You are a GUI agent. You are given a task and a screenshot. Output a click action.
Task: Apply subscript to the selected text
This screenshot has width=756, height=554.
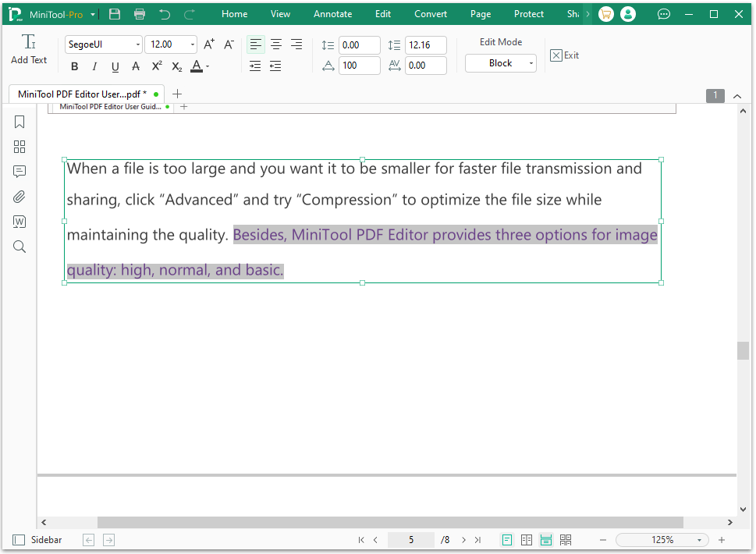click(x=177, y=66)
